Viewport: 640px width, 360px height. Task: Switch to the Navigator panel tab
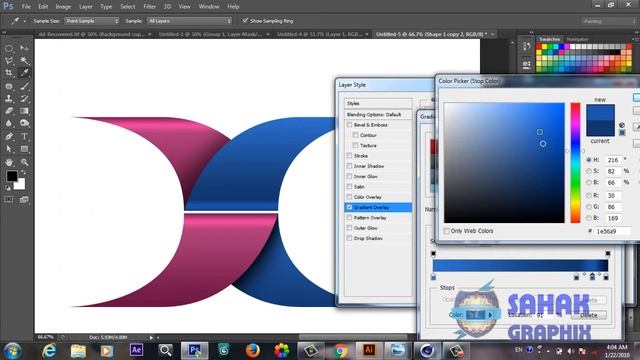[577, 39]
